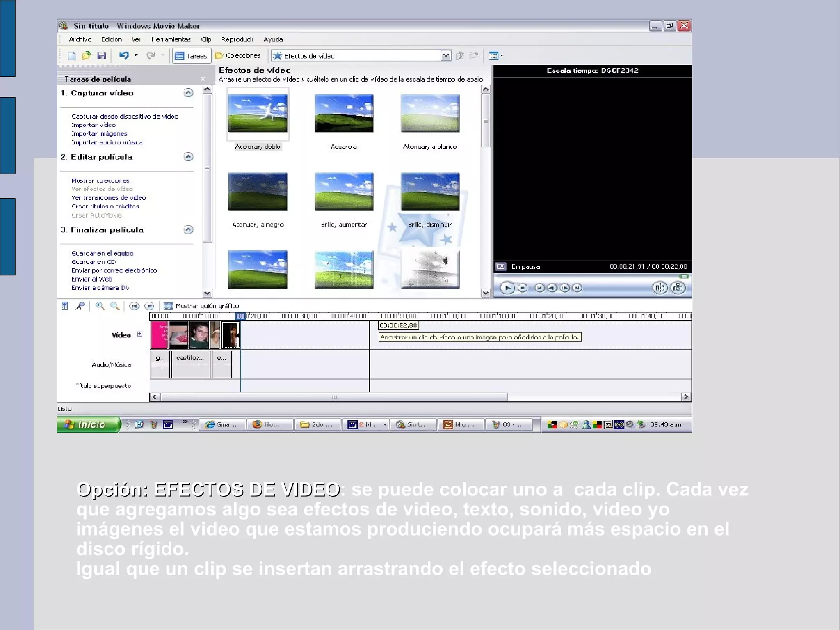Screen dimensions: 840x630
Task: Select the Atenuar, a blanco effect thumbnail
Action: coord(430,113)
